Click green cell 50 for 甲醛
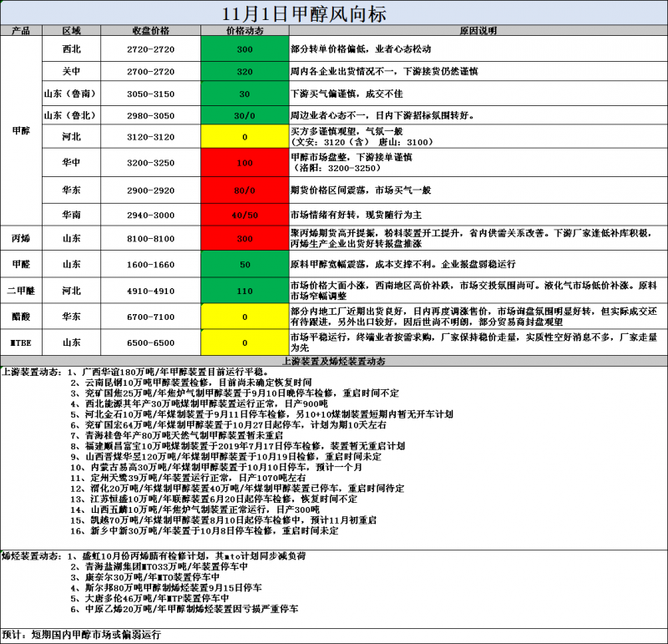 click(245, 264)
